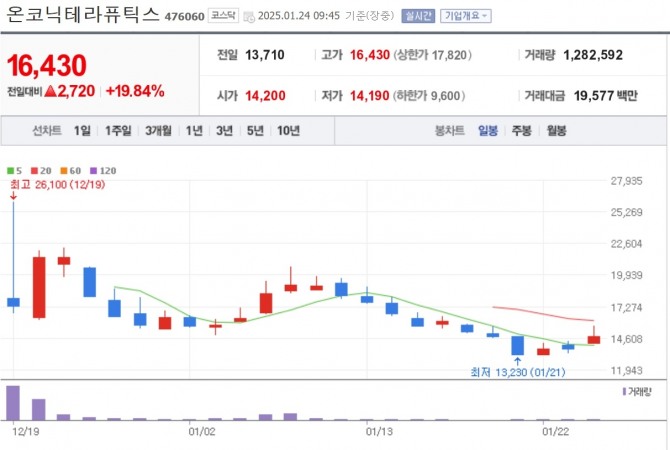
Task: Click the 하한가 9,600 text
Action: tap(429, 95)
